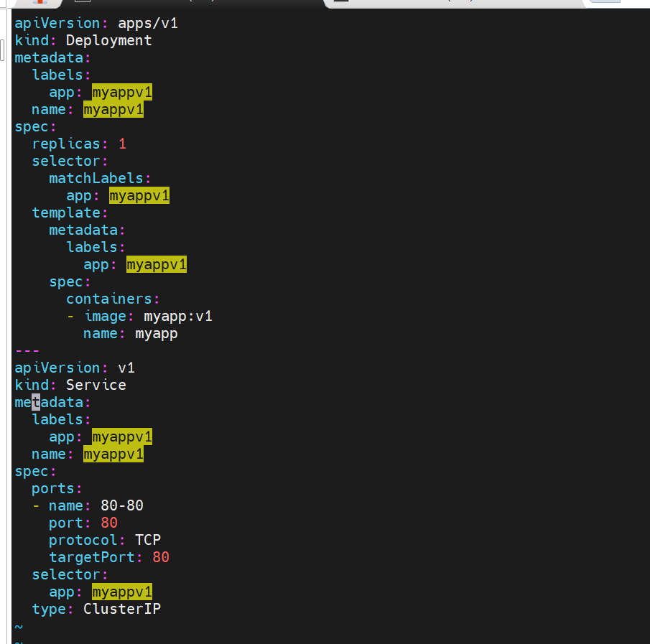Click the 'replicas' key

(66, 144)
